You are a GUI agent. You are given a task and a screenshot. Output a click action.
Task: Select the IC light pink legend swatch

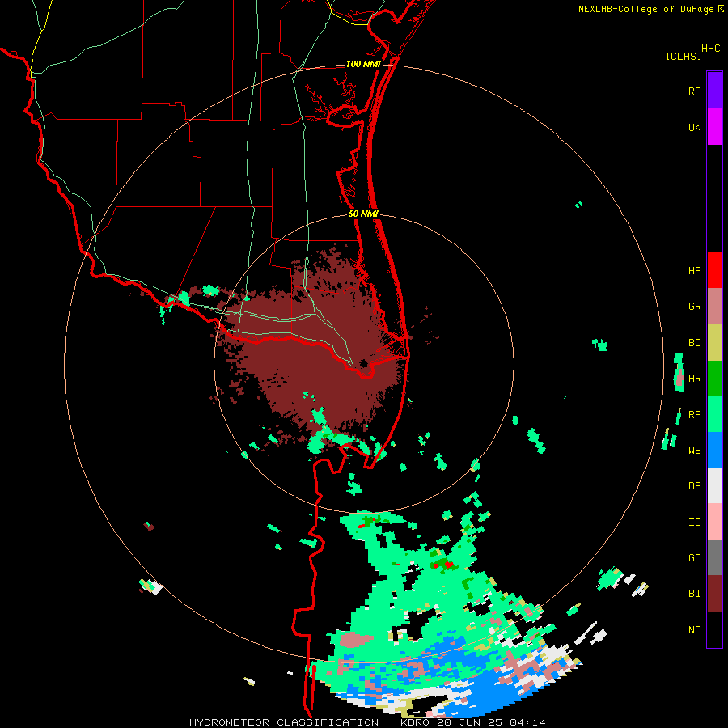(x=714, y=522)
